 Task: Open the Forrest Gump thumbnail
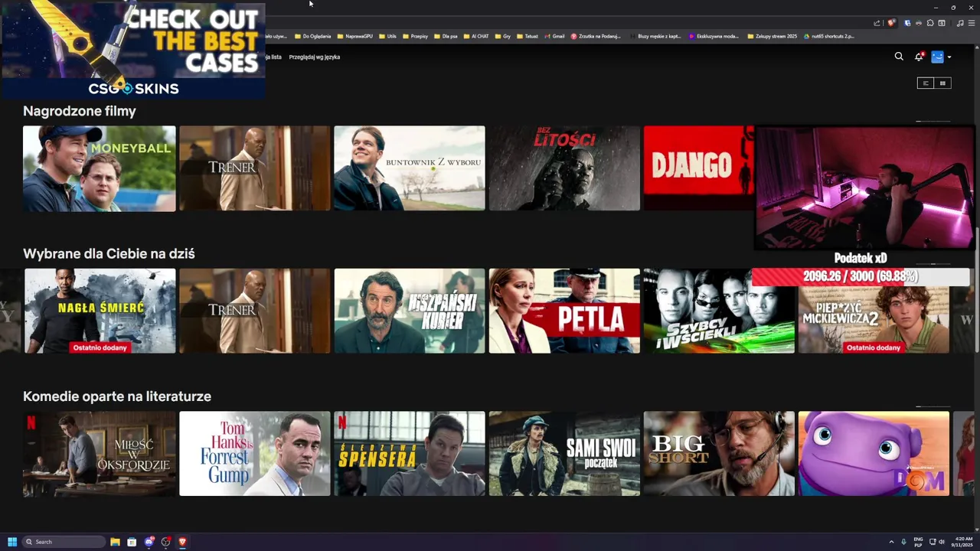pyautogui.click(x=255, y=454)
